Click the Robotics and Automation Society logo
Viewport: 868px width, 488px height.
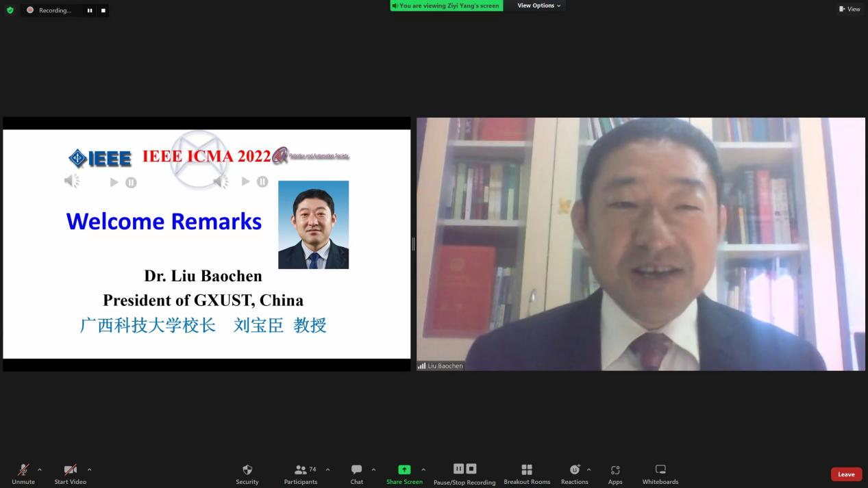click(312, 157)
